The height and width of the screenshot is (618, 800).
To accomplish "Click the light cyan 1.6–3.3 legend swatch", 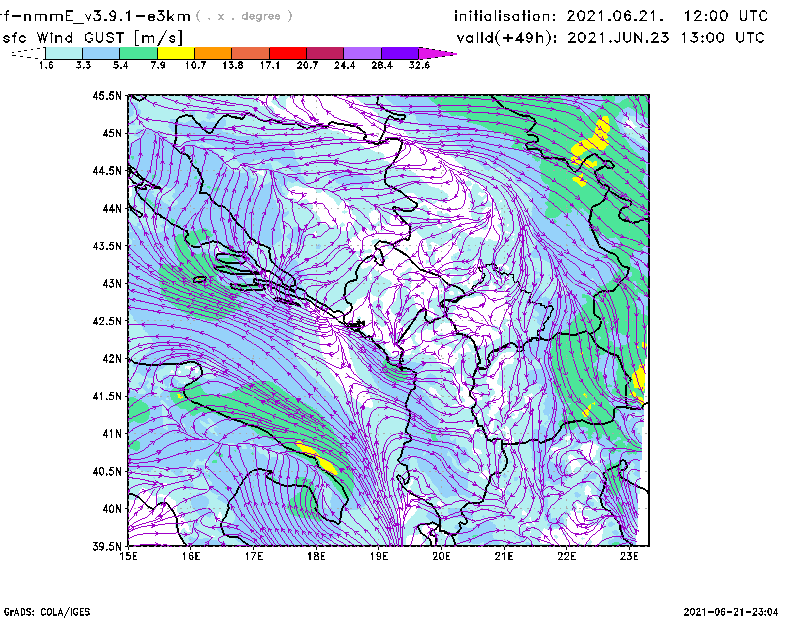I will click(x=64, y=53).
